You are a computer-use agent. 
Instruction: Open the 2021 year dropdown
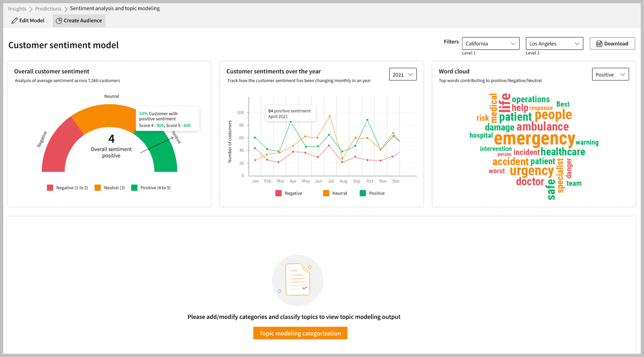(x=403, y=74)
